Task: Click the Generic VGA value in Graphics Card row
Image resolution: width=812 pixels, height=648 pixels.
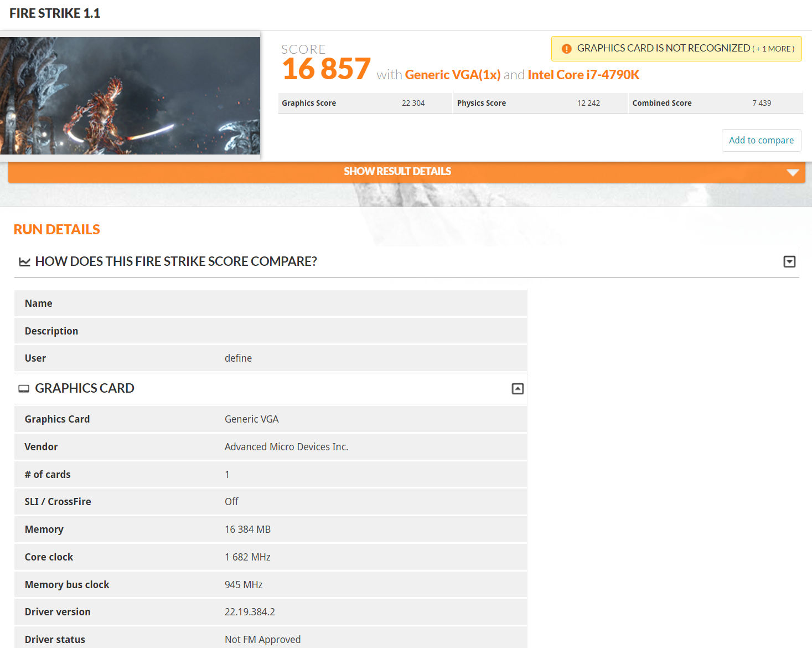Action: coord(251,419)
